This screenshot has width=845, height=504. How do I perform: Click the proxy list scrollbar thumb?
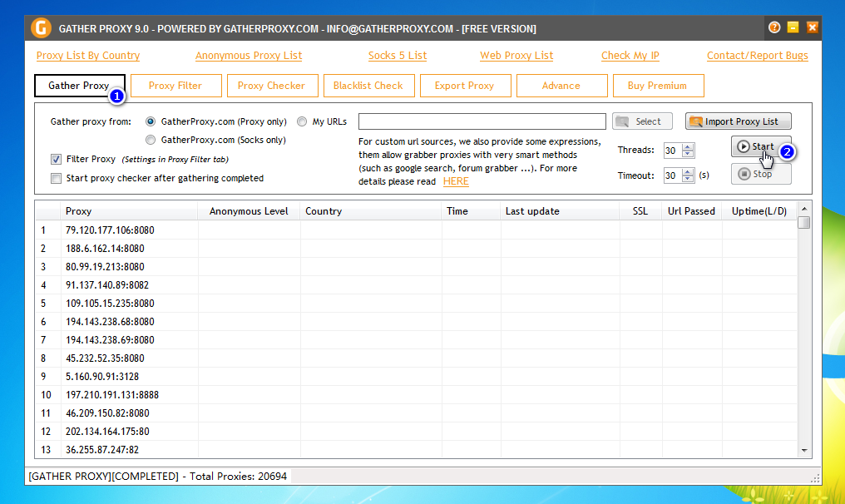coord(804,222)
